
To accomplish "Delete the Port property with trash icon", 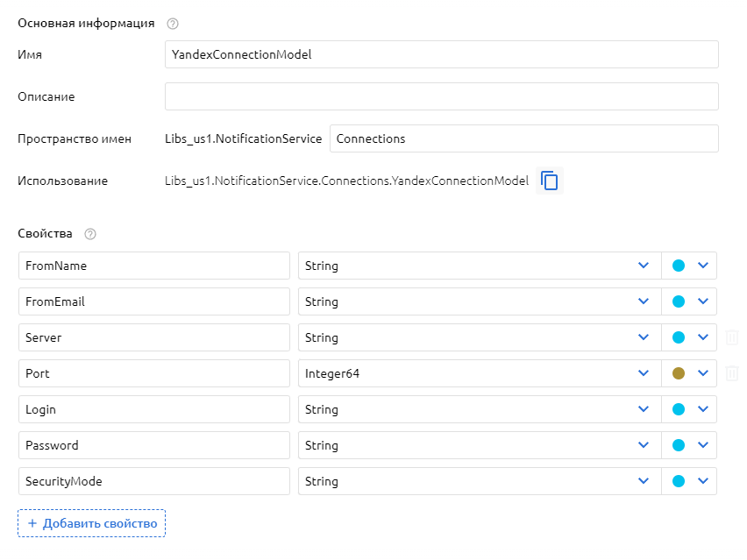I will pos(732,373).
